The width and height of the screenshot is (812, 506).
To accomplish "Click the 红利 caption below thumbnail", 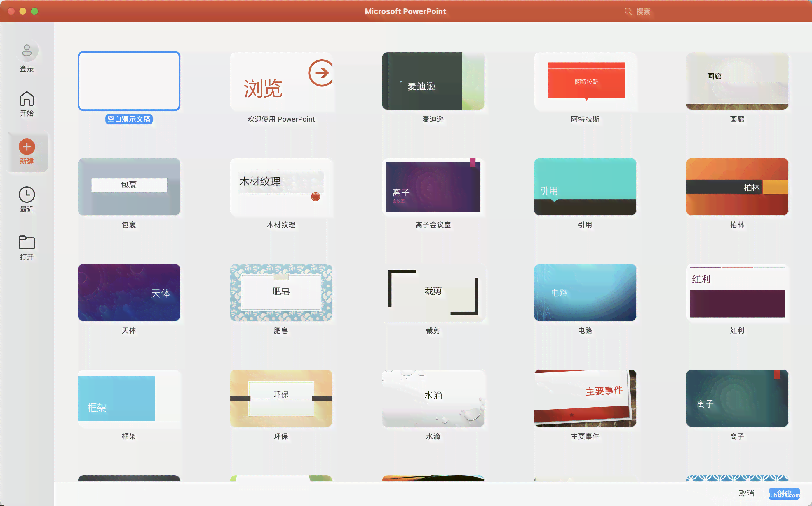I will (x=737, y=331).
